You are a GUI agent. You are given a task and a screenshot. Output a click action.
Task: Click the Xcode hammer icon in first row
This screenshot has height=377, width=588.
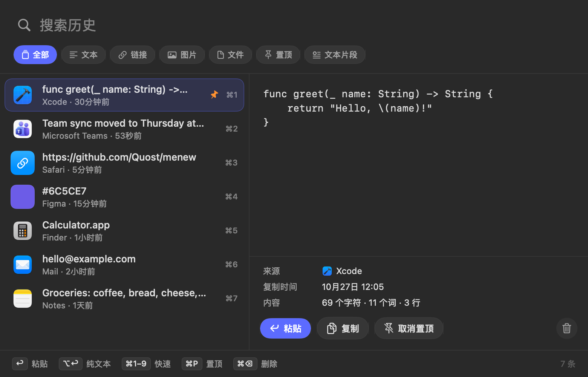click(23, 95)
